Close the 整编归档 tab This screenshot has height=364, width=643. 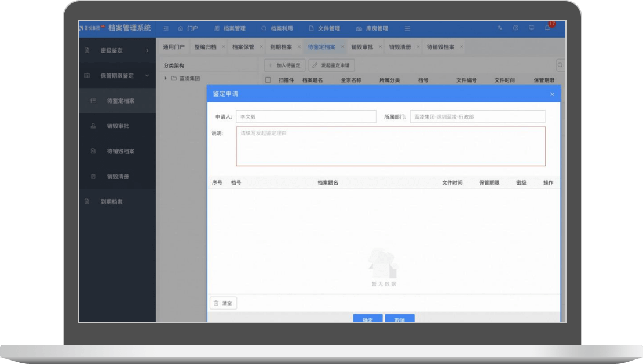point(224,47)
